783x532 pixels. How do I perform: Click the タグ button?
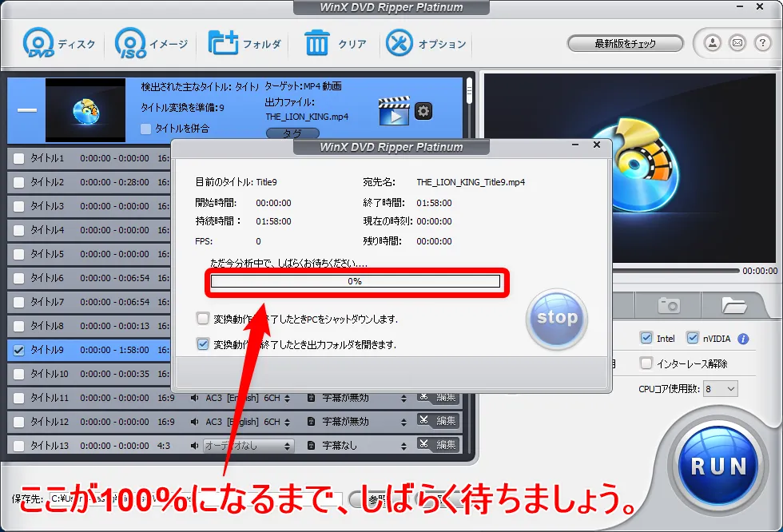tap(292, 133)
